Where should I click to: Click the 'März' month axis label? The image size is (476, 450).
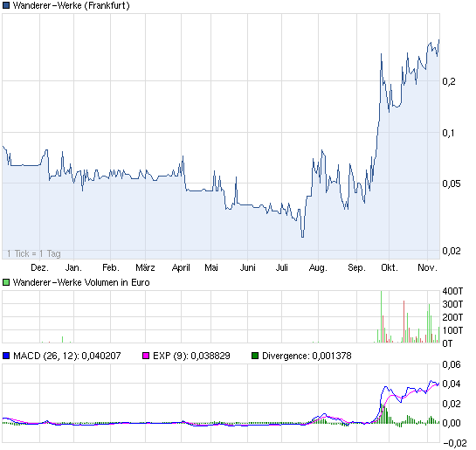145,267
